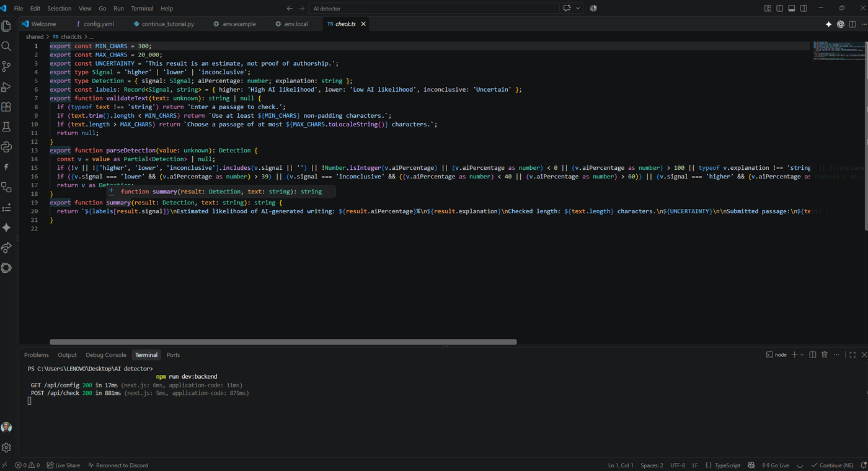This screenshot has width=868, height=471.
Task: Maximize the terminal panel size
Action: coord(852,354)
